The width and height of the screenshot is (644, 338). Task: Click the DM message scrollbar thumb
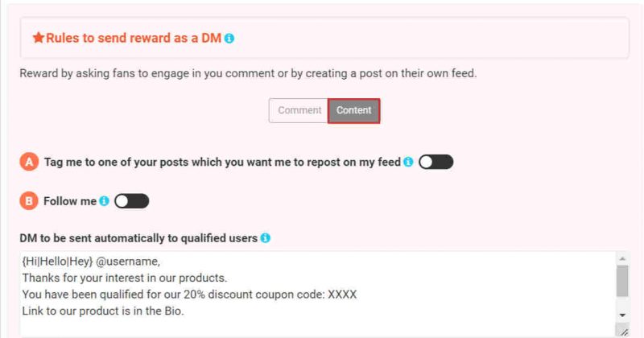622,281
